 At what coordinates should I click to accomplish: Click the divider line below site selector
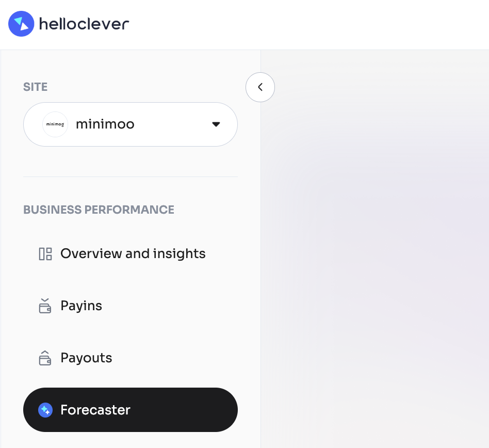[130, 177]
